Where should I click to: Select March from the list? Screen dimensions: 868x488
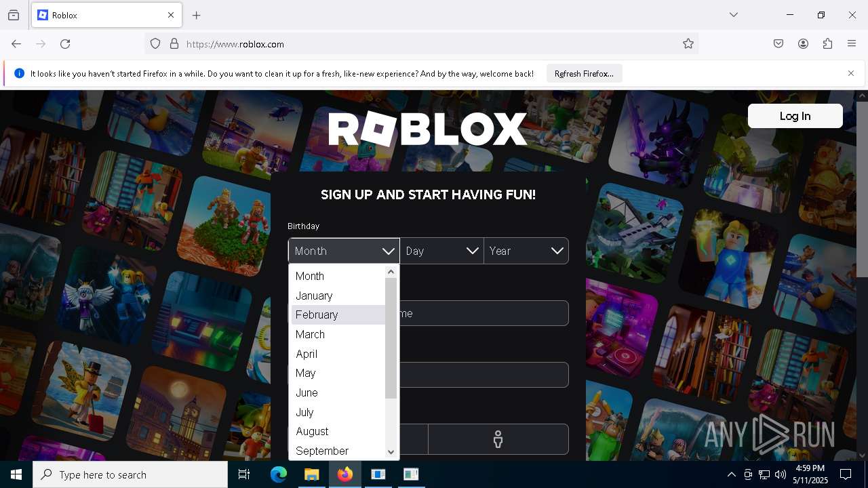point(338,334)
